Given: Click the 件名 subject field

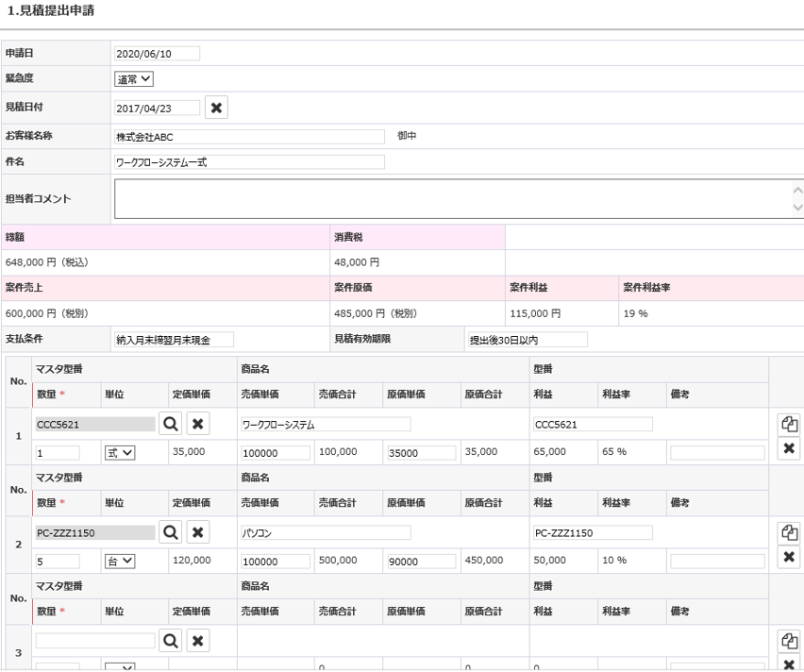Looking at the screenshot, I should [x=249, y=162].
